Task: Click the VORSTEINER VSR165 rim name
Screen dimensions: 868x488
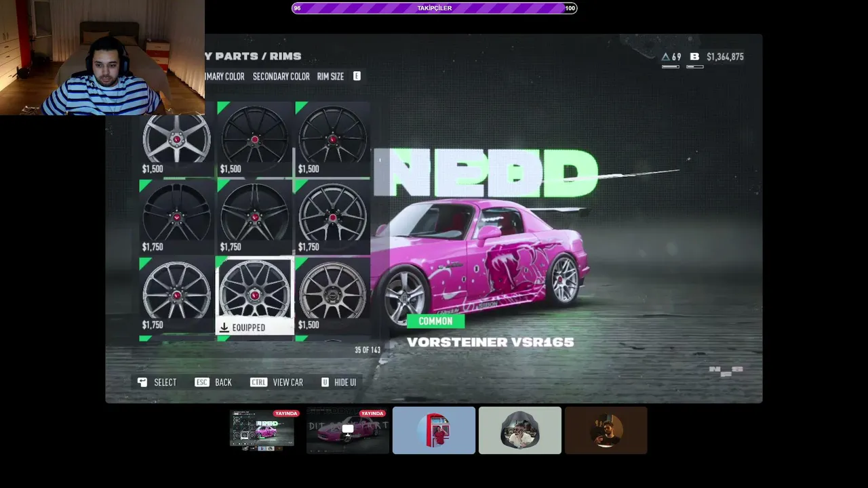Action: [x=490, y=342]
